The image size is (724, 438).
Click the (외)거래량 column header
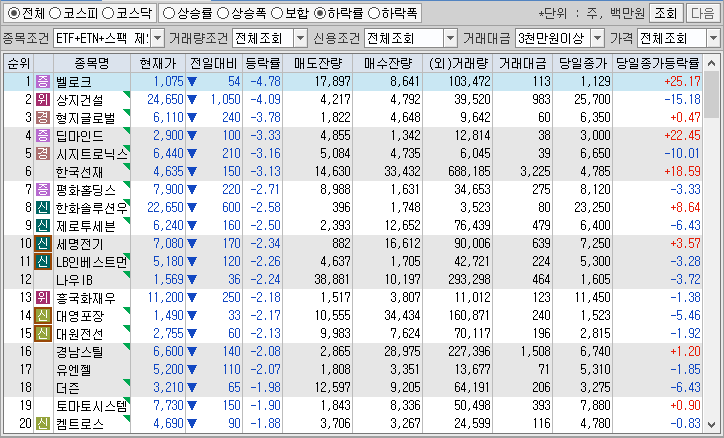[458, 64]
